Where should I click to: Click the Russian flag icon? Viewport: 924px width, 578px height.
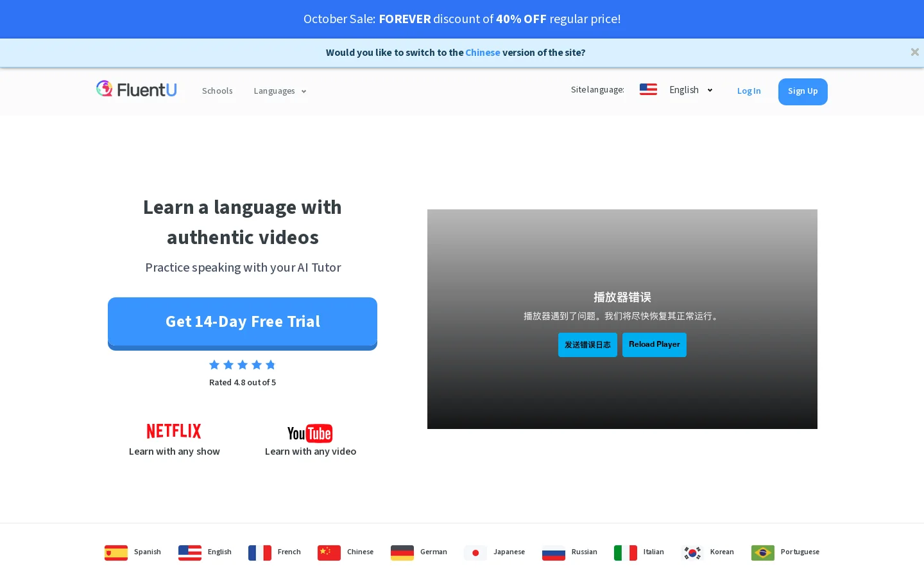pos(554,552)
